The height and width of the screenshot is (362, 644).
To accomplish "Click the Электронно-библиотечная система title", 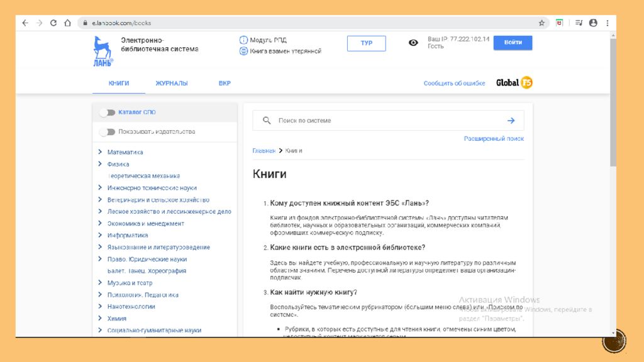I will coord(159,45).
